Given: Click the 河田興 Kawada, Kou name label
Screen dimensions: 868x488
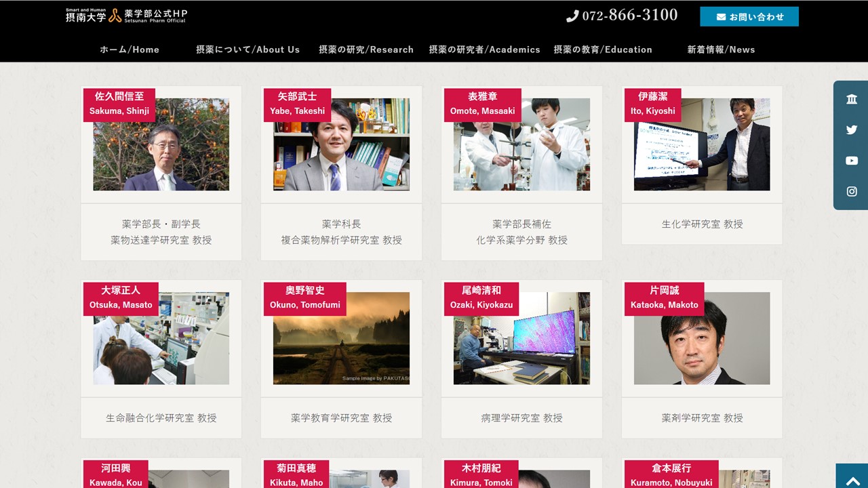Looking at the screenshot, I should (116, 474).
